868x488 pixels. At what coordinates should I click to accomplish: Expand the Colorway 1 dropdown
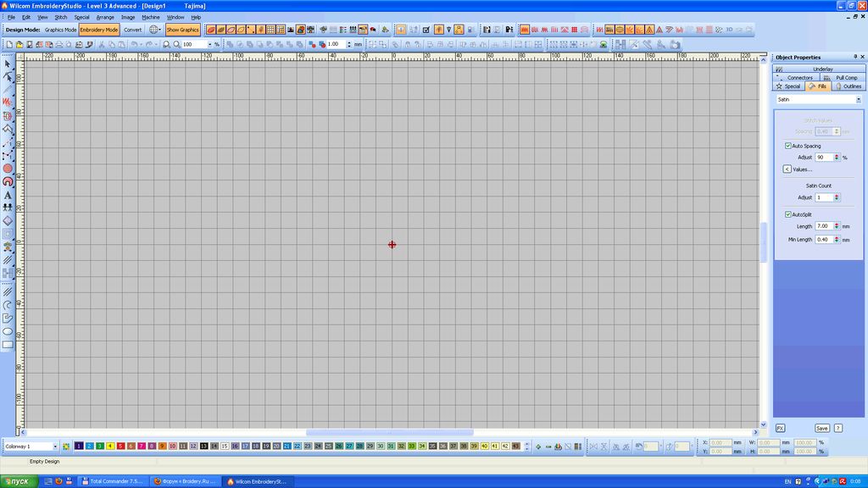pyautogui.click(x=55, y=446)
